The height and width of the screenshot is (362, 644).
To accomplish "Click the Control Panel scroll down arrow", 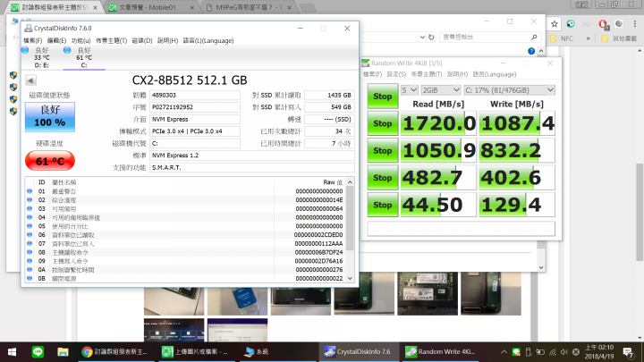I will click(x=541, y=267).
